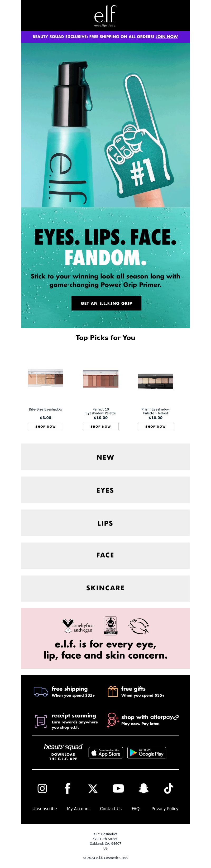Shop now for Bite-Size Eyeshadow

pyautogui.click(x=45, y=427)
